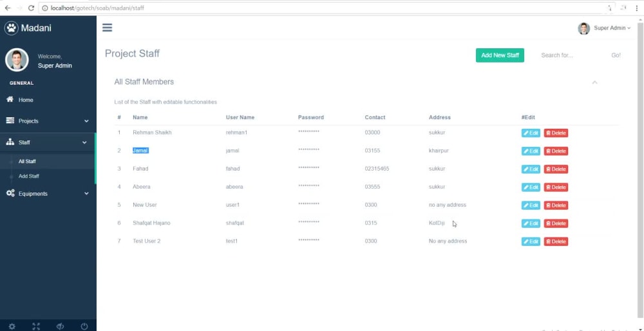Delete Abeera staff record

pyautogui.click(x=556, y=187)
